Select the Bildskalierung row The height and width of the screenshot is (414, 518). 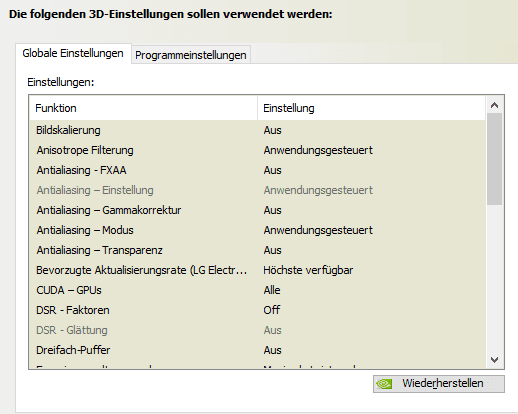coord(257,130)
